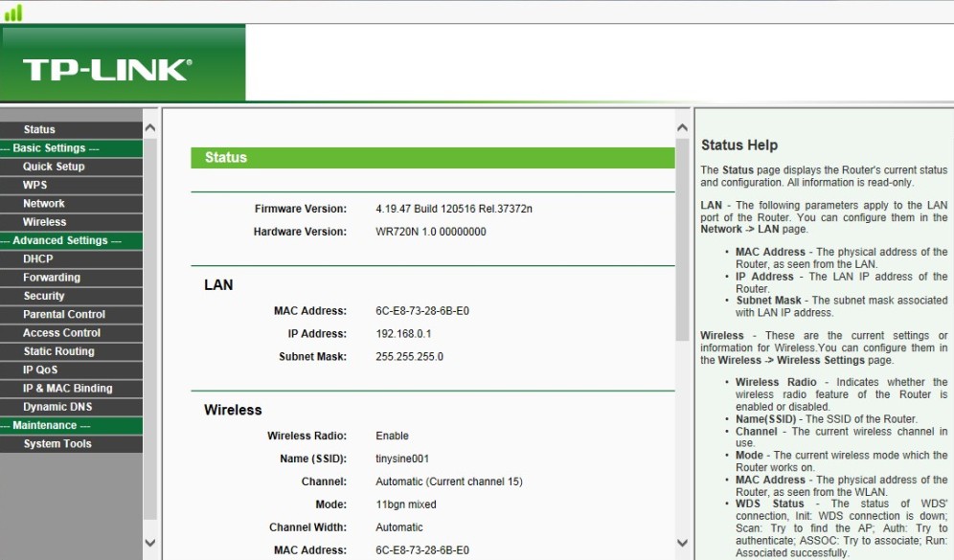Click the TP-LINK logo
Screen dimensions: 954x560
(x=107, y=70)
